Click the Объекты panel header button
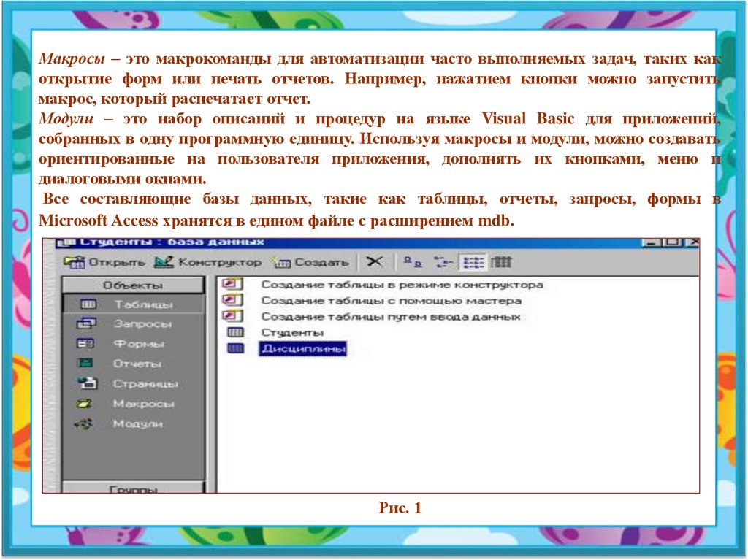This screenshot has height=560, width=748. (x=133, y=285)
